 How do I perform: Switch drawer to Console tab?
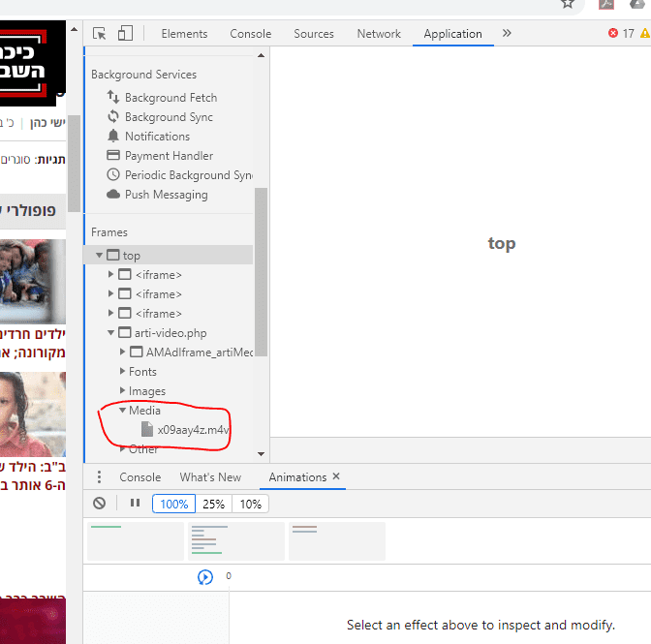pos(139,477)
